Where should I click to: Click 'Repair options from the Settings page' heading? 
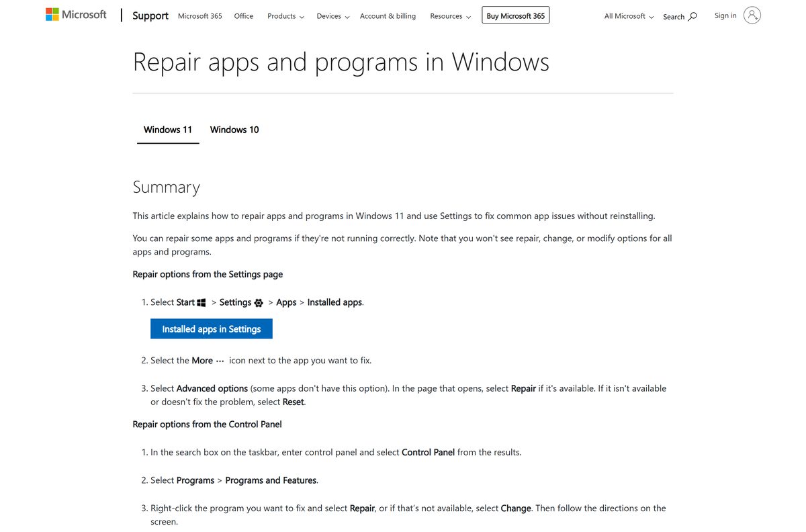click(208, 274)
